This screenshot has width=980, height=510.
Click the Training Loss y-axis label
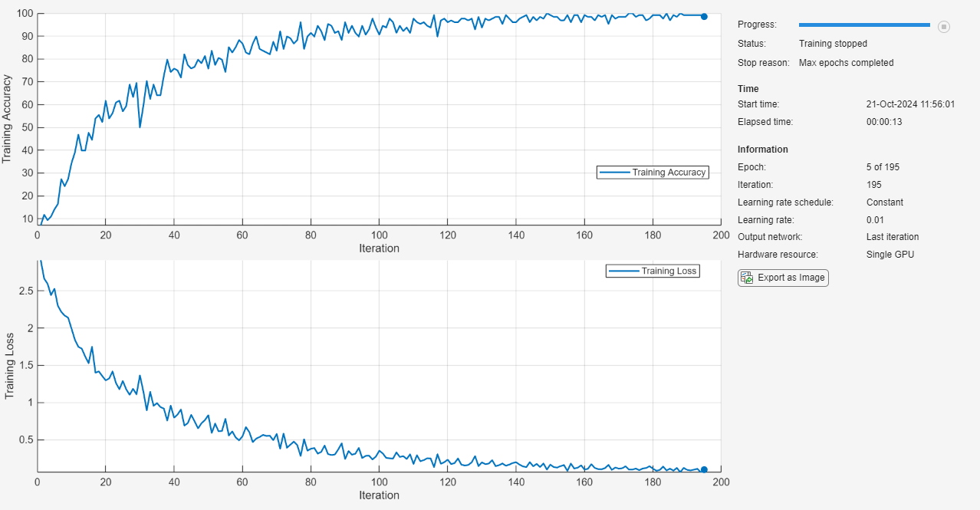tap(9, 365)
